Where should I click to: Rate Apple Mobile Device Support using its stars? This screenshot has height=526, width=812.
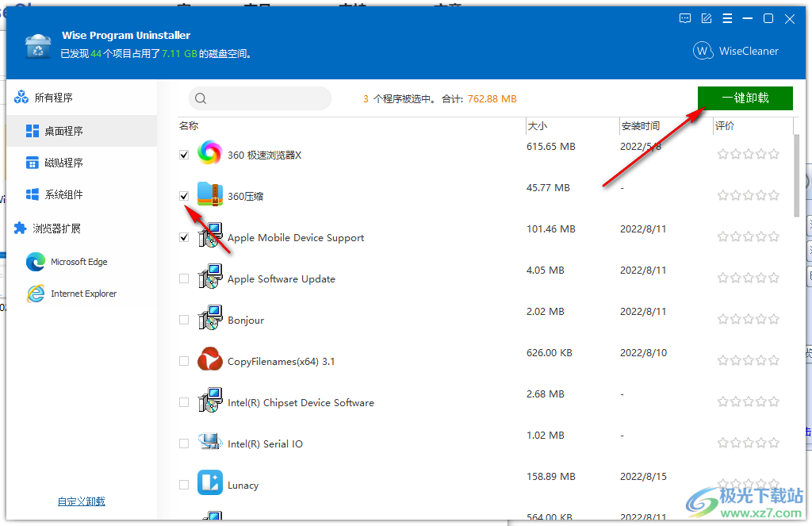coord(749,237)
